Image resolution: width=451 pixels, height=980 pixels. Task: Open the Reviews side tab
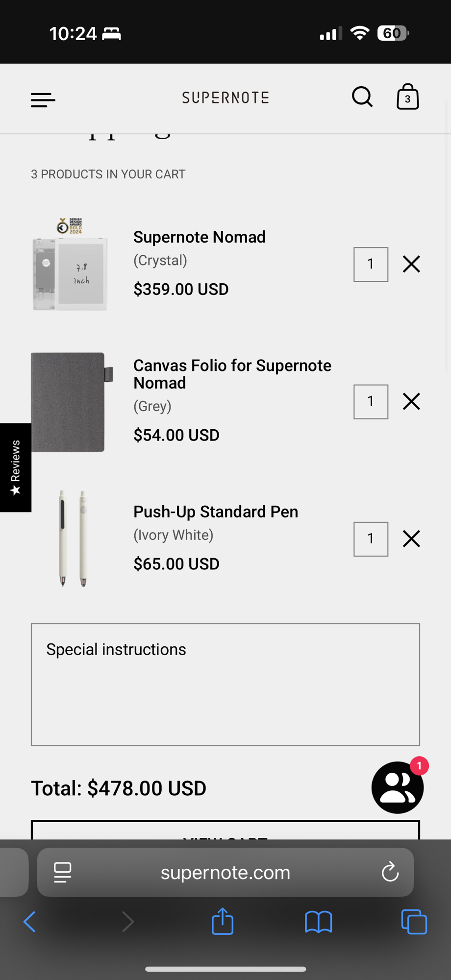16,467
